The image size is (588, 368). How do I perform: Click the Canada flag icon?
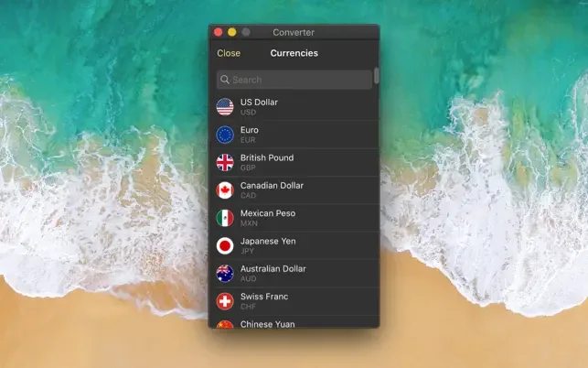pyautogui.click(x=225, y=190)
